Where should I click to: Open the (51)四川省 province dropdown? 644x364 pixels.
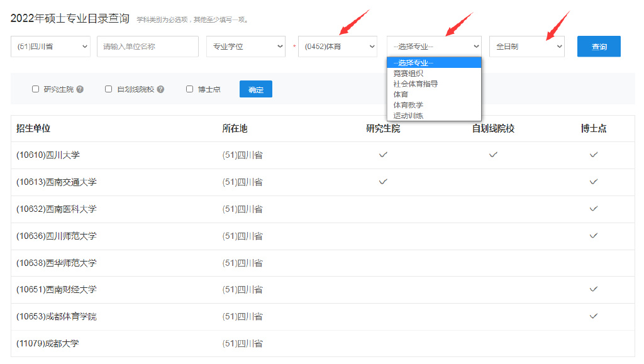(x=50, y=47)
